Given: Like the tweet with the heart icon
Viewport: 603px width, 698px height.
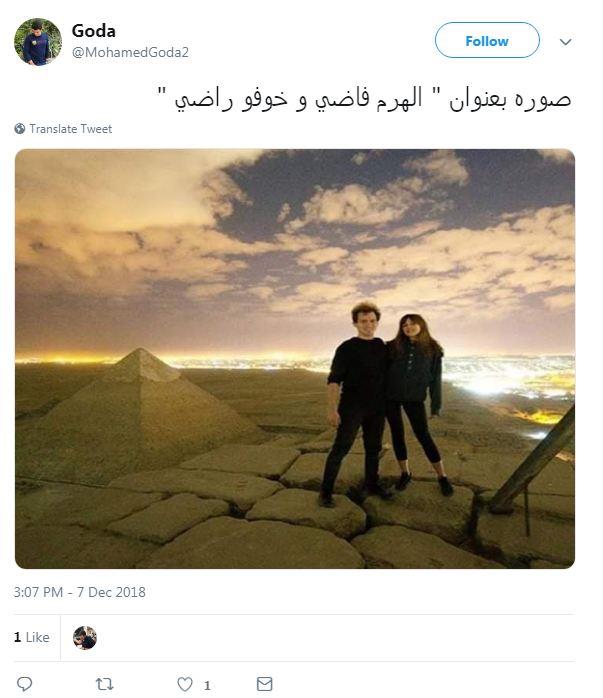Looking at the screenshot, I should (185, 684).
